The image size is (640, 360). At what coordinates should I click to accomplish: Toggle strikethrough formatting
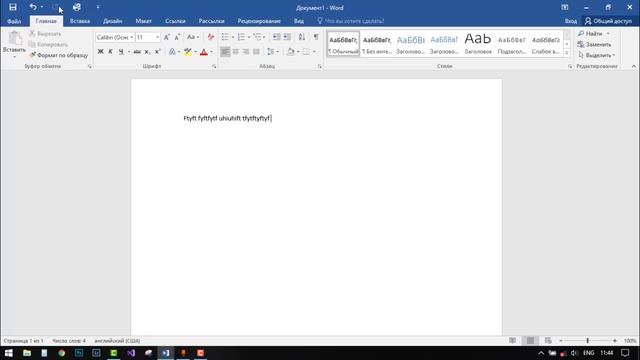pyautogui.click(x=137, y=51)
